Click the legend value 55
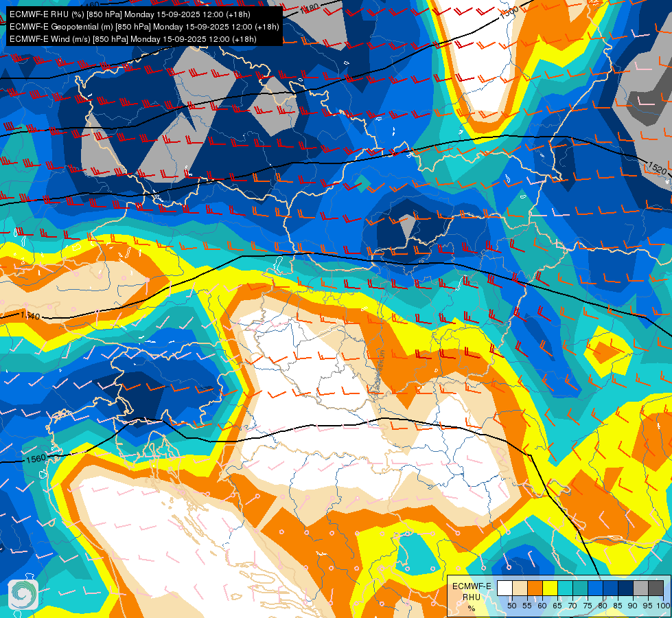This screenshot has height=618, width=672. pos(527,606)
